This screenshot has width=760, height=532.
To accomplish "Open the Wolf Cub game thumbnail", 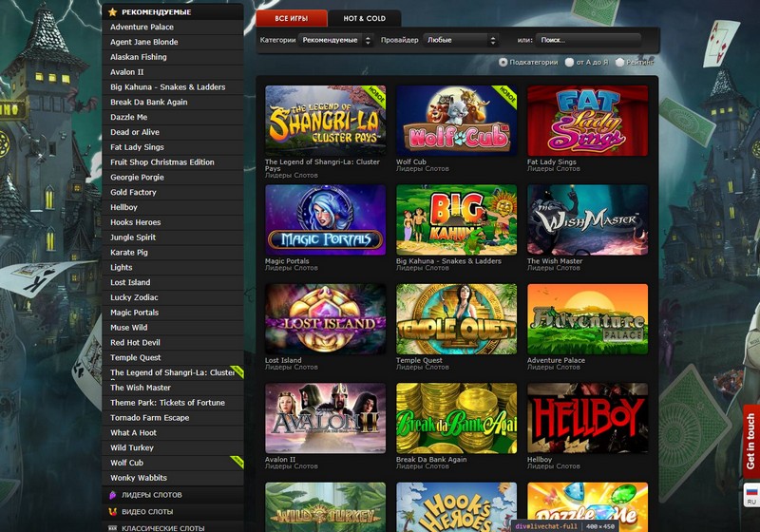I will click(457, 122).
